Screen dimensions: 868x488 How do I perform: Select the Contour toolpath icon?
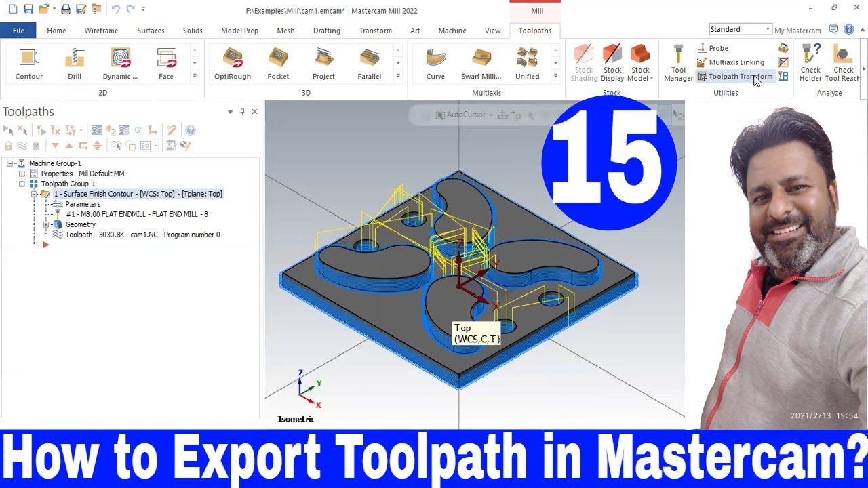28,64
